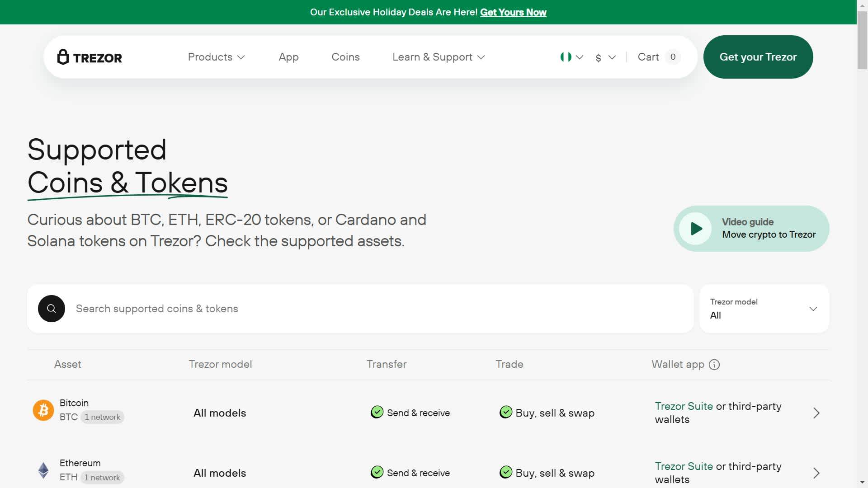Click the black search magnifier icon
Screen dimensions: 868x488
[x=52, y=309]
